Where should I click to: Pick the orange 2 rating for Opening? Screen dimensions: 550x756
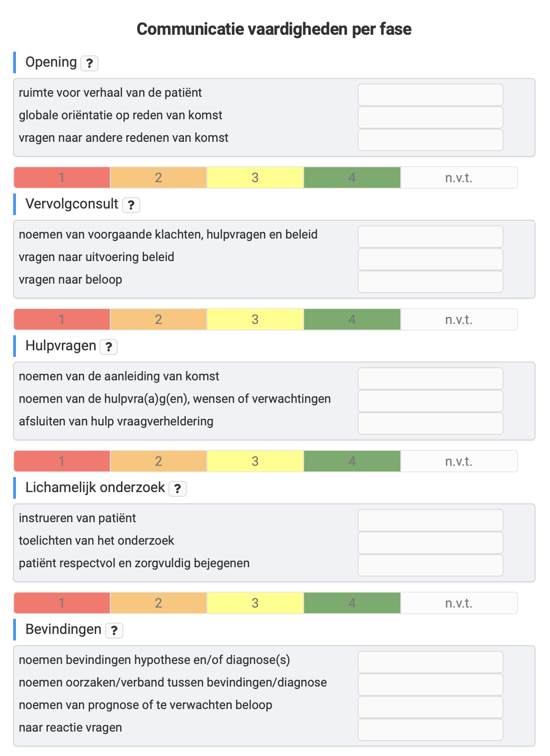coord(159,177)
